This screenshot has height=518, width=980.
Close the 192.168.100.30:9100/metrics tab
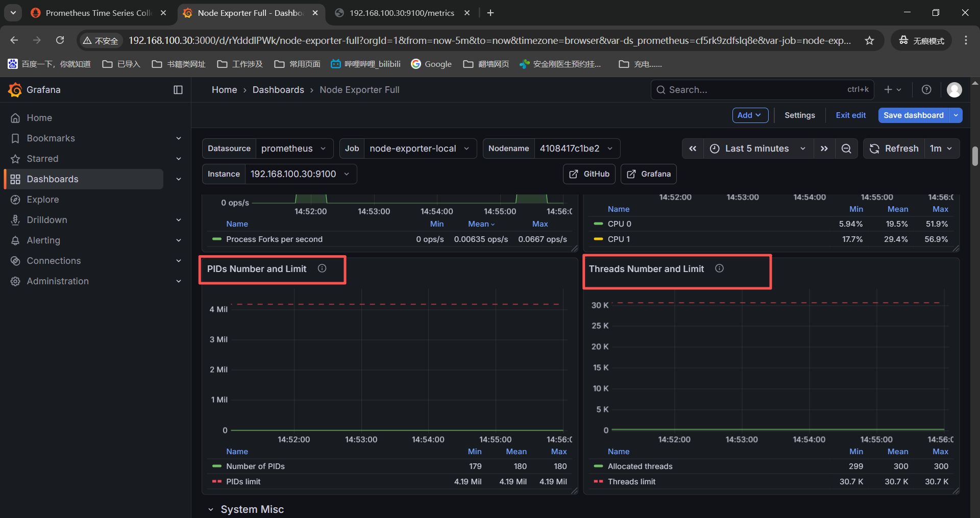tap(467, 13)
